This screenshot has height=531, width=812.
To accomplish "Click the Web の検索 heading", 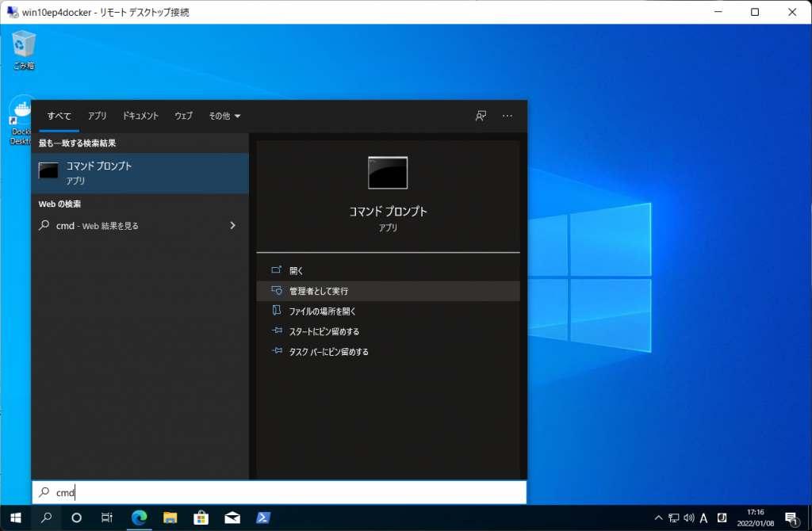I will tap(59, 204).
